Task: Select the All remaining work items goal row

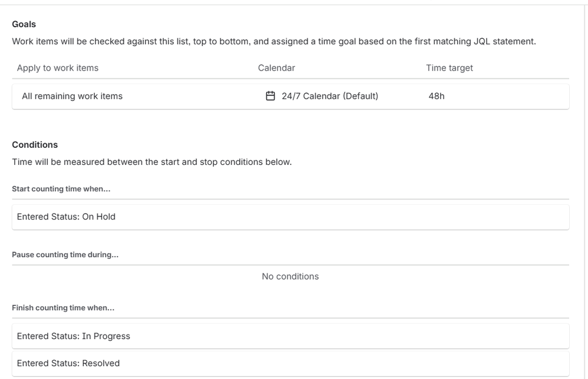Action: (x=72, y=96)
